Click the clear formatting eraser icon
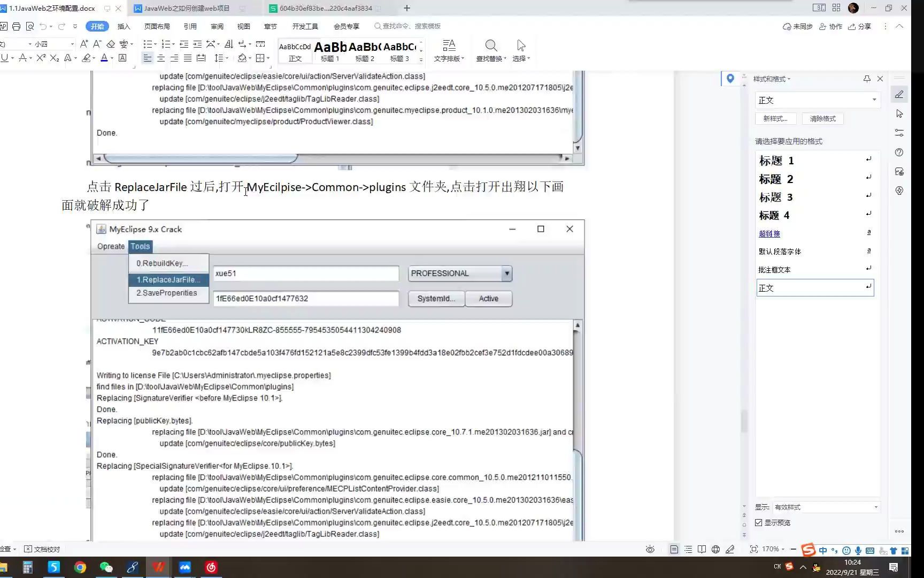This screenshot has height=578, width=924. [111, 44]
